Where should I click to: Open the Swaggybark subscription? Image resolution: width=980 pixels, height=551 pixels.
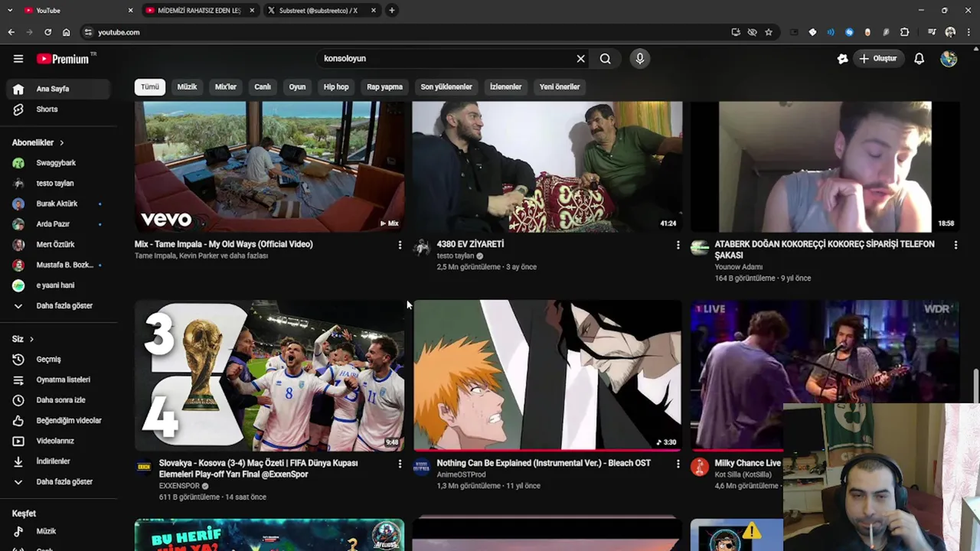(58, 163)
